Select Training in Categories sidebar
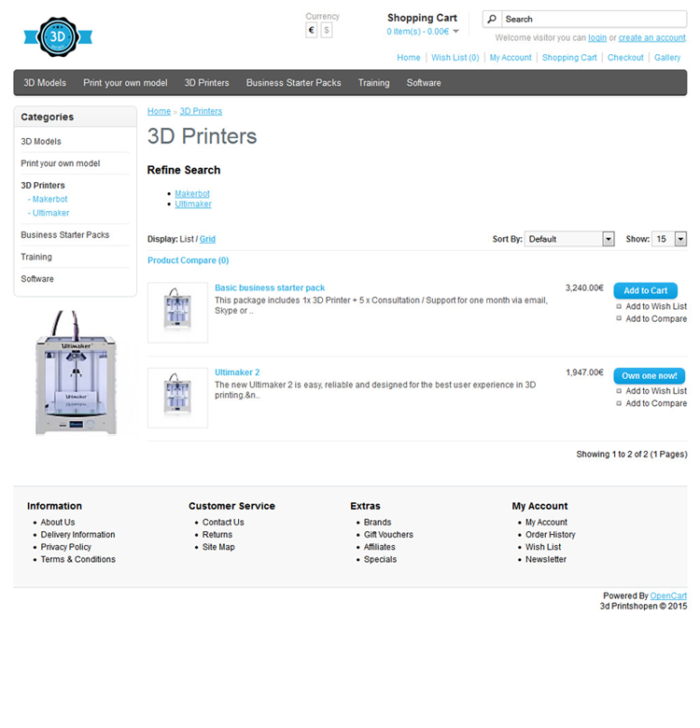Image resolution: width=700 pixels, height=728 pixels. [36, 257]
